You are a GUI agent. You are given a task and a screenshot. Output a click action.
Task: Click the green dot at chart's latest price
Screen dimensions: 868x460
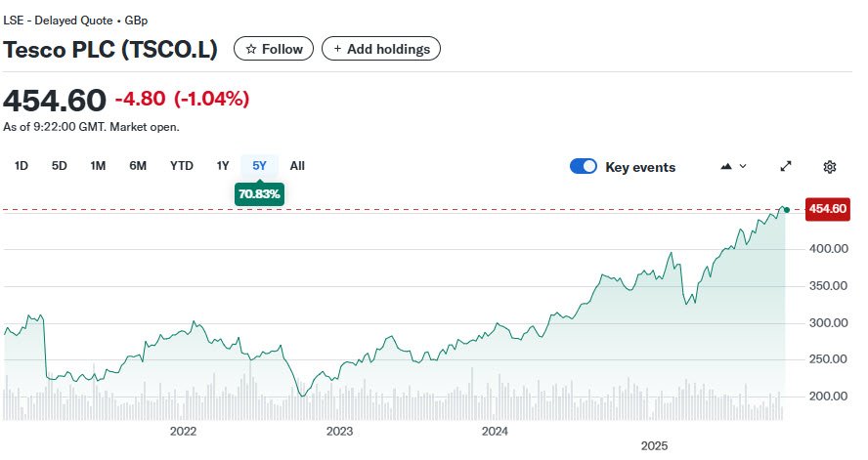click(x=787, y=209)
